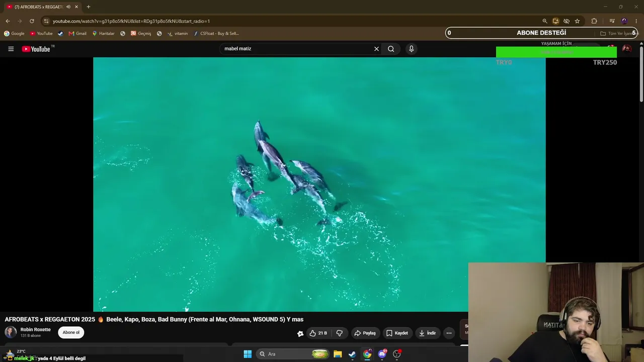Dislike the video

point(340,333)
